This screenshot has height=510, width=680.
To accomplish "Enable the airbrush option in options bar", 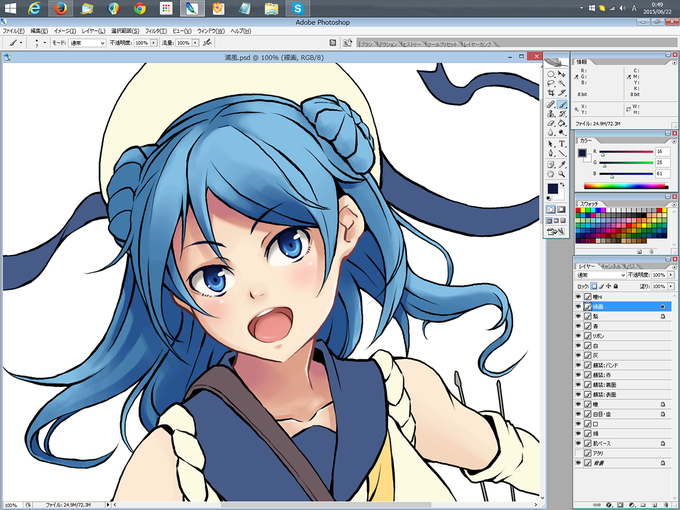I will tap(208, 42).
